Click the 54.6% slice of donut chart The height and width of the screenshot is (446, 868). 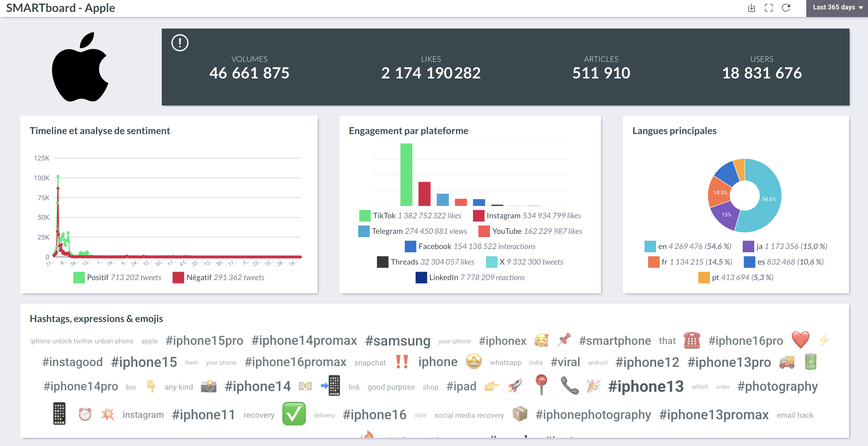768,199
